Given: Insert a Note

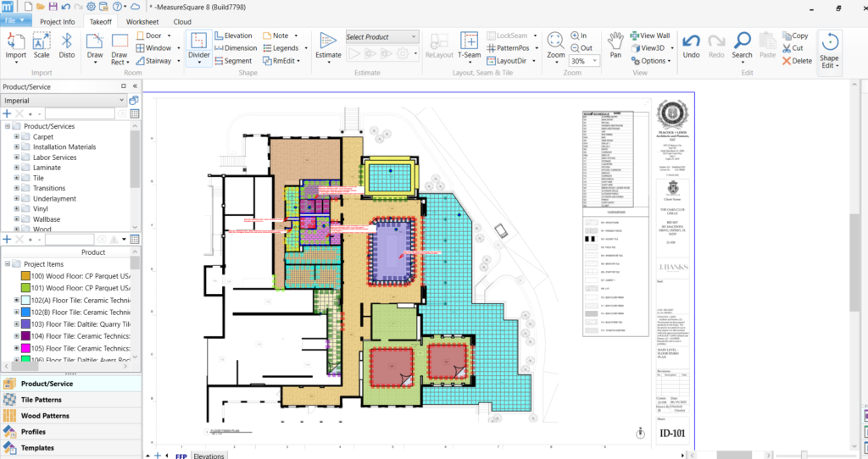Looking at the screenshot, I should click(x=275, y=36).
